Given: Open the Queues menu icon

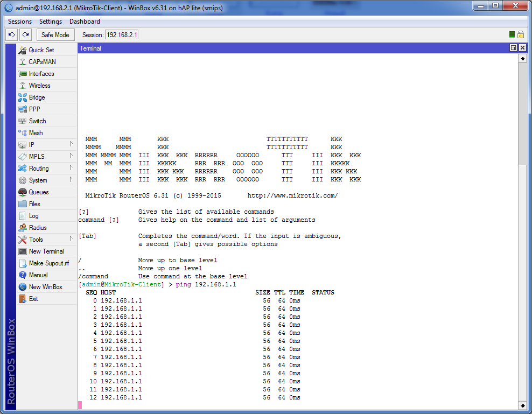Looking at the screenshot, I should point(23,192).
